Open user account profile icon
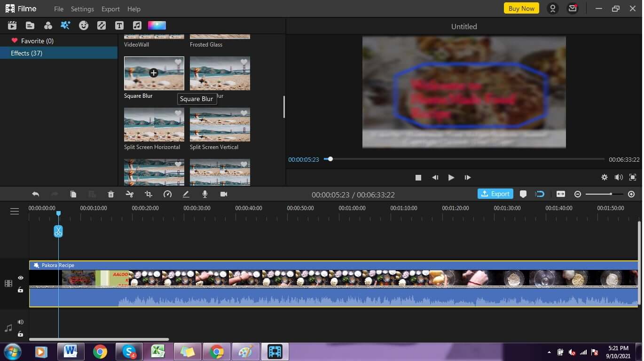This screenshot has width=644, height=361. (553, 8)
